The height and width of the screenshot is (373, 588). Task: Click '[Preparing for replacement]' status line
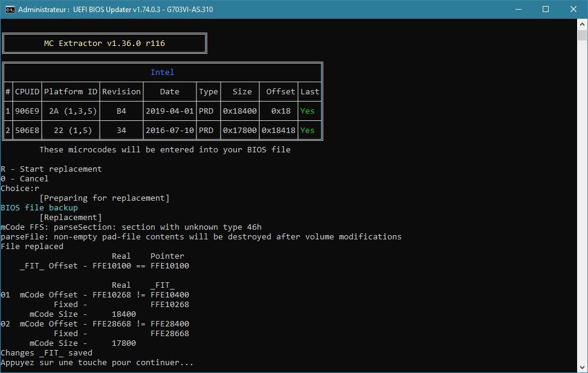(x=105, y=198)
